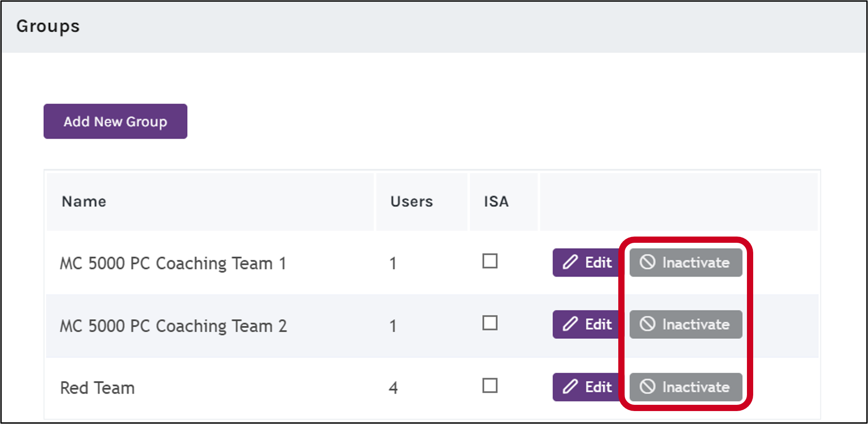The image size is (868, 424).
Task: Edit MC 5000 PC Coaching Team 2
Action: [587, 324]
